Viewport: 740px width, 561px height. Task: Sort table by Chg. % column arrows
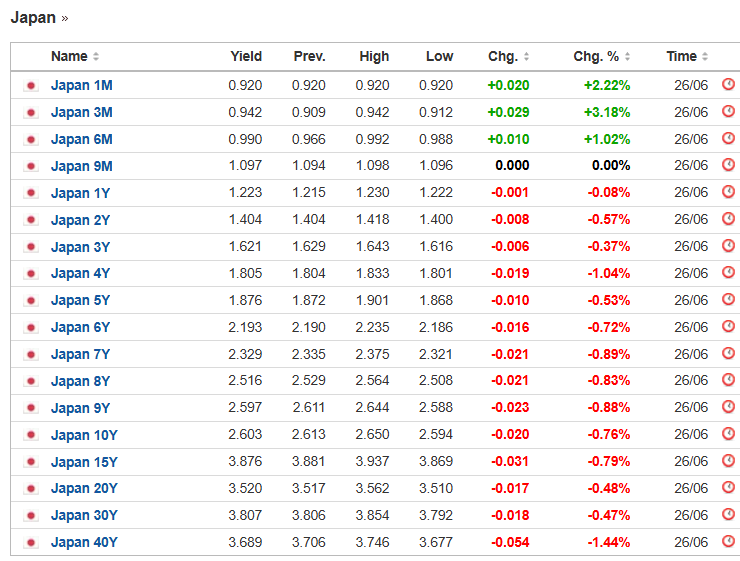[627, 57]
